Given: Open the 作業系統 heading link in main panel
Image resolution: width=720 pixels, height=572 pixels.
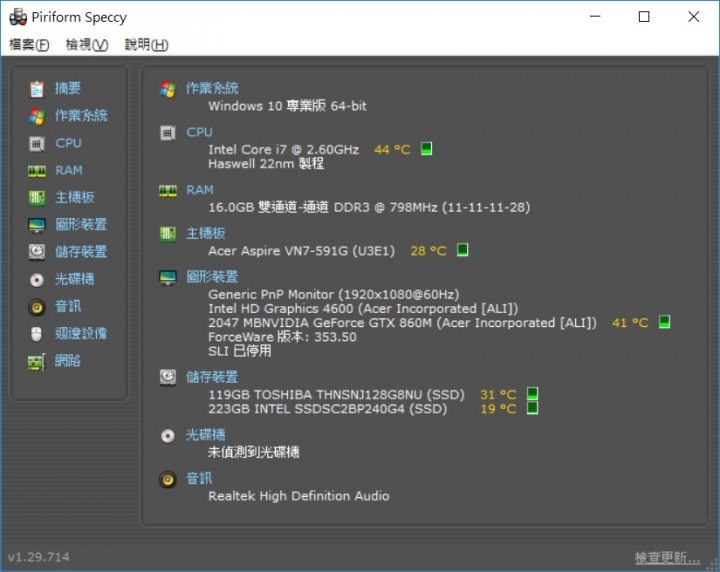Looking at the screenshot, I should pyautogui.click(x=212, y=88).
